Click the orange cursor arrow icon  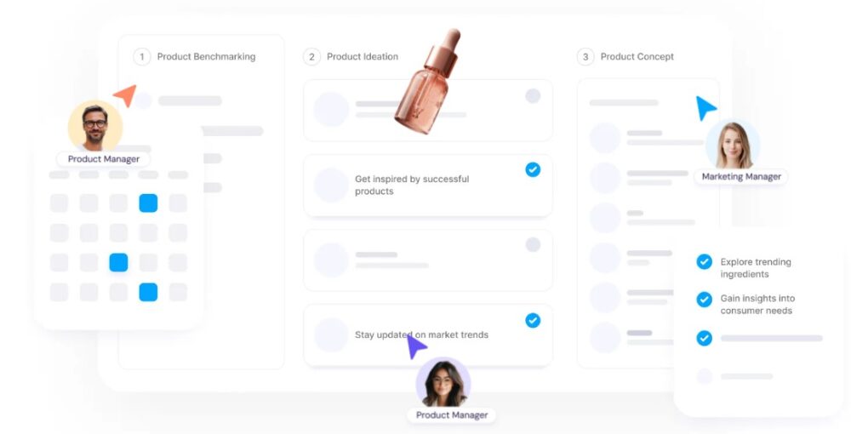(127, 95)
